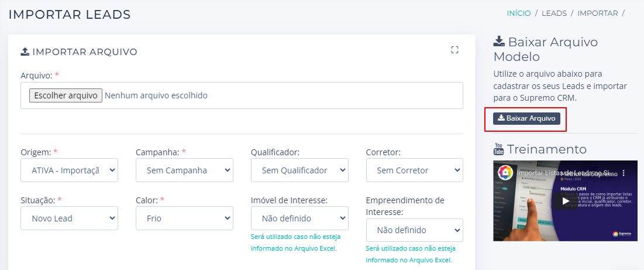Click the Escolher arquivo button

click(66, 95)
